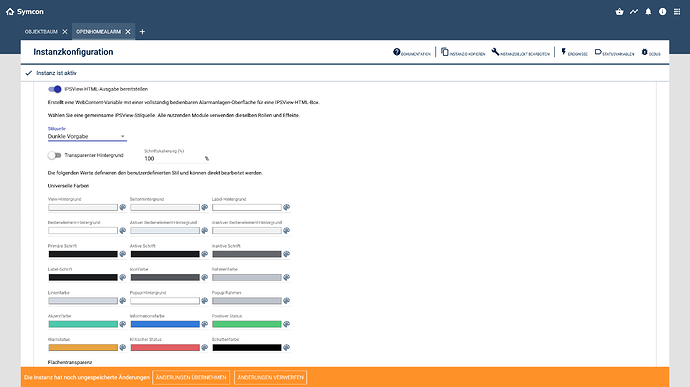Open Debug from toolbar
This screenshot has width=690, height=387.
(x=651, y=52)
